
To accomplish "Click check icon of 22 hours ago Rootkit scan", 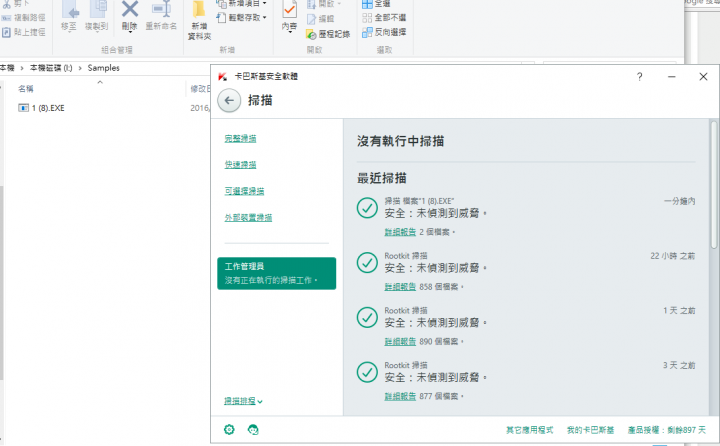I will coord(367,263).
